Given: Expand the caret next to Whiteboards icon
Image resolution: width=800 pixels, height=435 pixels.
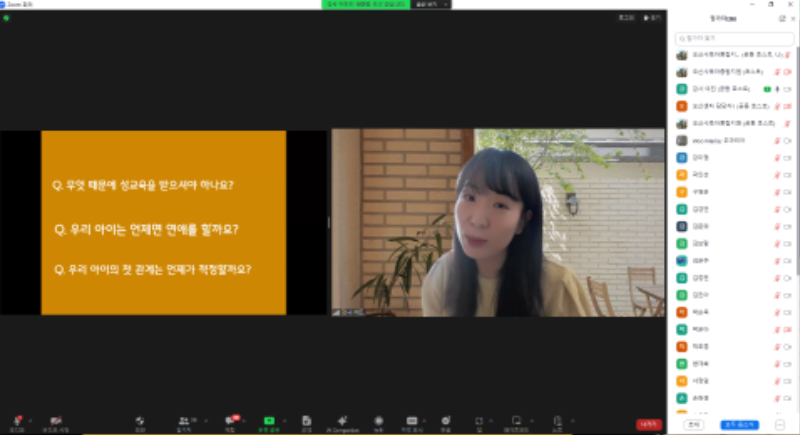Looking at the screenshot, I should [x=532, y=421].
